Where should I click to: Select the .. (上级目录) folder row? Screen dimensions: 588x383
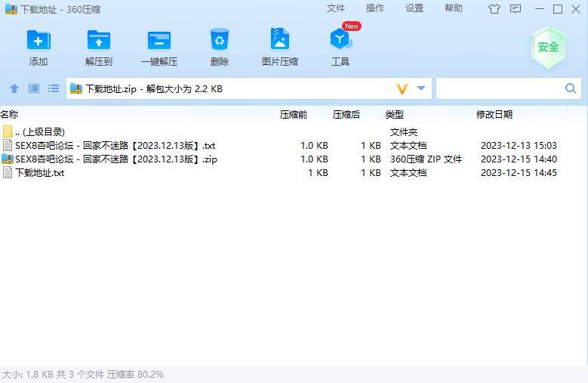[285, 131]
